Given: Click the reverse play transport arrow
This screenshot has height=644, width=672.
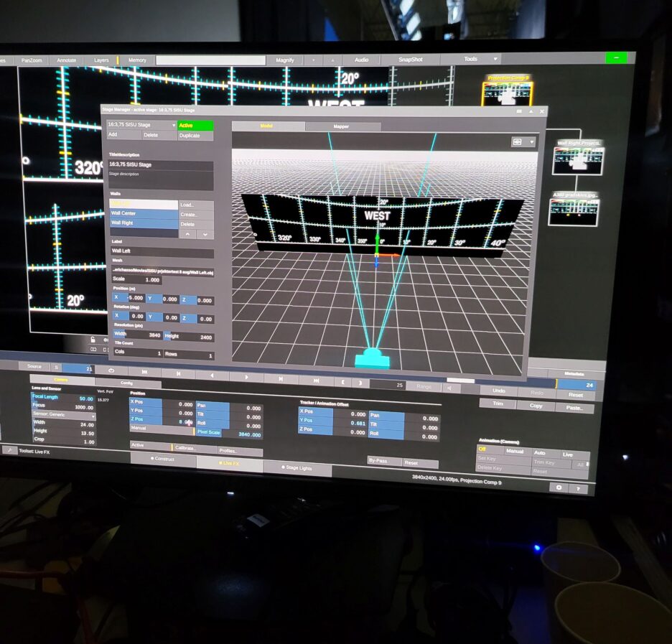Looking at the screenshot, I should click(213, 375).
